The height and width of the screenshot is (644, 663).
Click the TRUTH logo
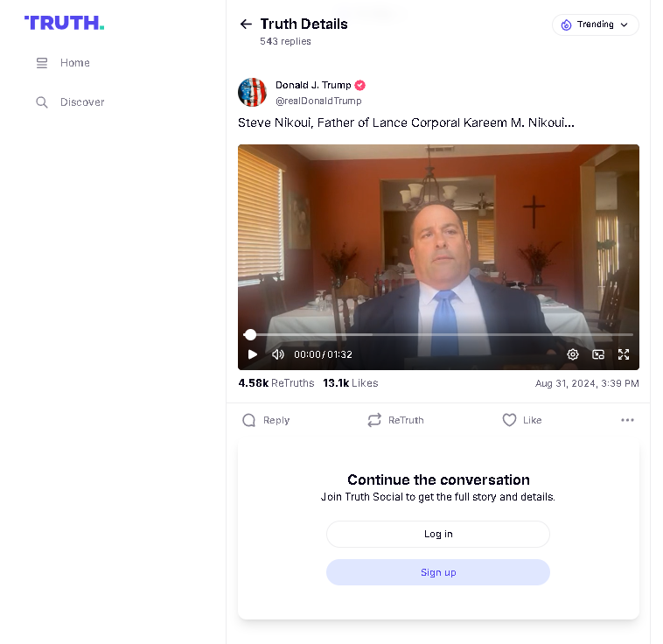[x=64, y=23]
